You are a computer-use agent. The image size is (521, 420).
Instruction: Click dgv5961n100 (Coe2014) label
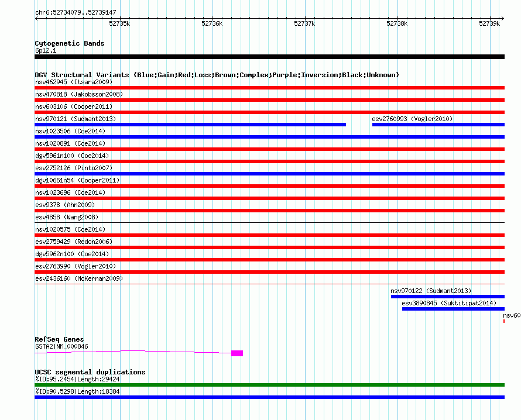pyautogui.click(x=72, y=156)
